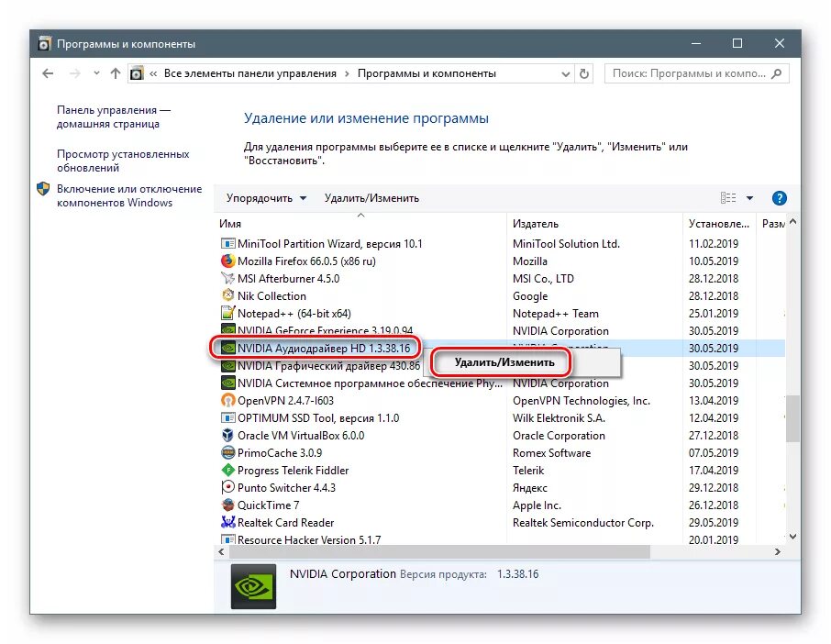Click the scroll left arrow of list
Screen dimensions: 831x644
pos(221,551)
